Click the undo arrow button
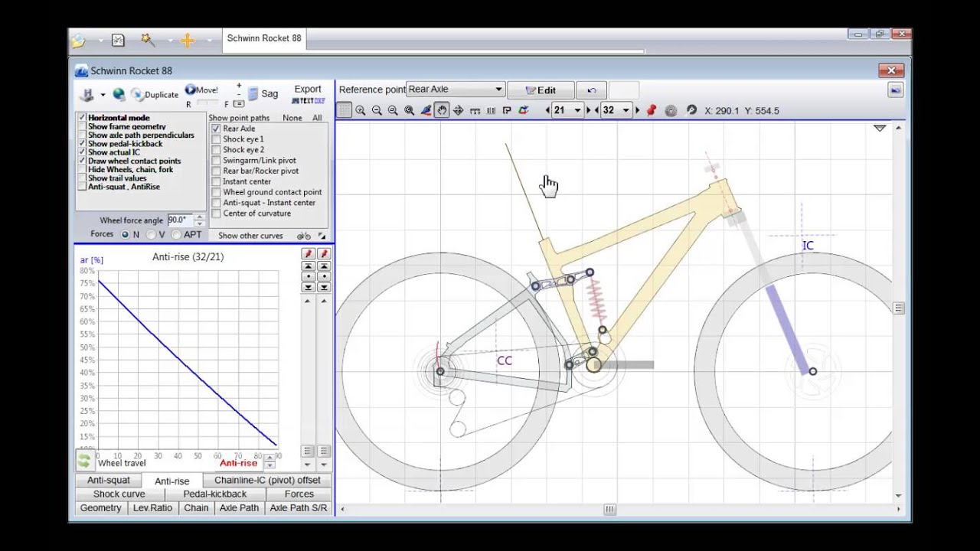980x551 pixels. tap(591, 90)
